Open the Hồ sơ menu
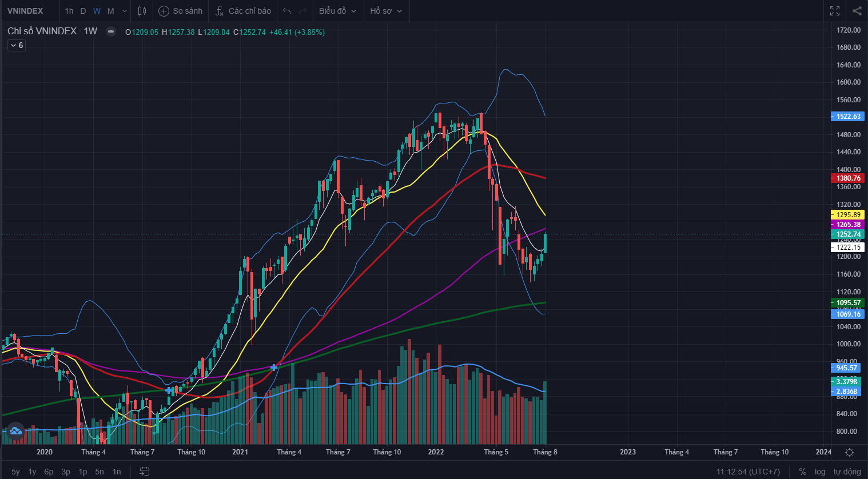The width and height of the screenshot is (868, 479). (386, 11)
